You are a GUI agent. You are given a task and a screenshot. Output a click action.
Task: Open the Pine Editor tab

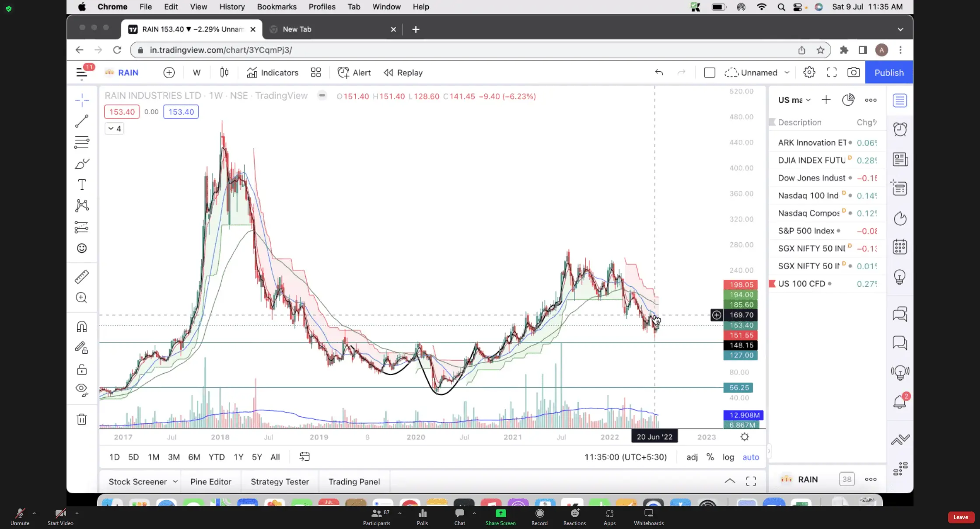(210, 481)
